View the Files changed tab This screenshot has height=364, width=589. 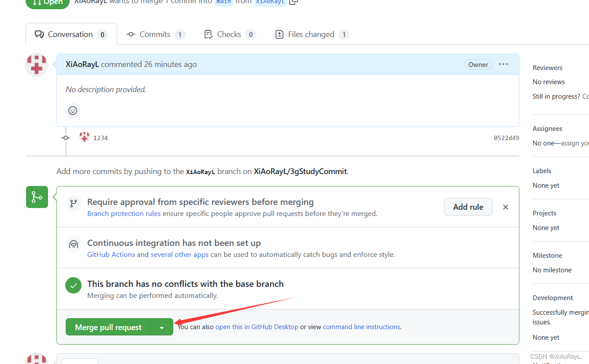(312, 34)
